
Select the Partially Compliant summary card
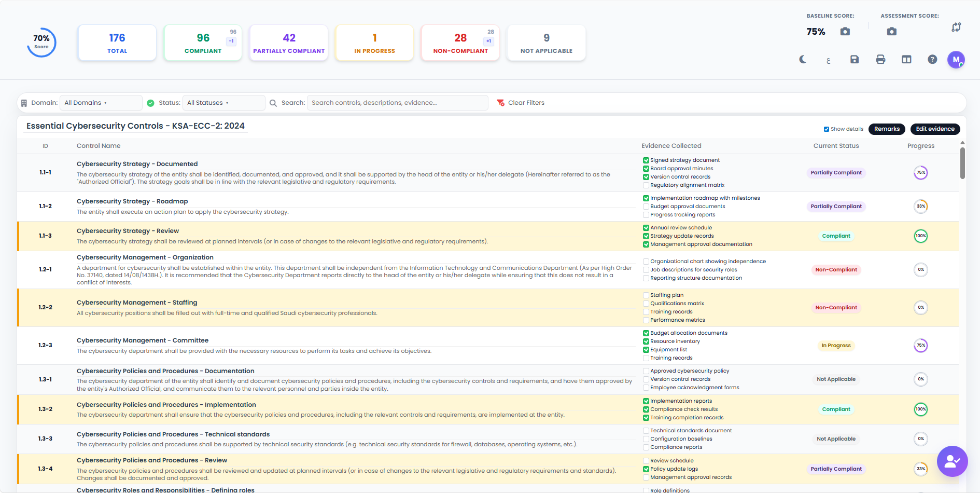point(289,43)
